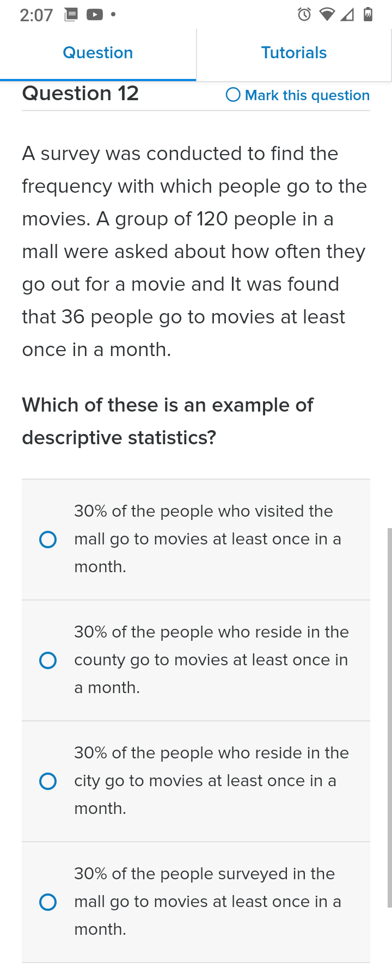Select radio for 'surveyed in the mall' answer
This screenshot has width=392, height=980.
tap(48, 902)
